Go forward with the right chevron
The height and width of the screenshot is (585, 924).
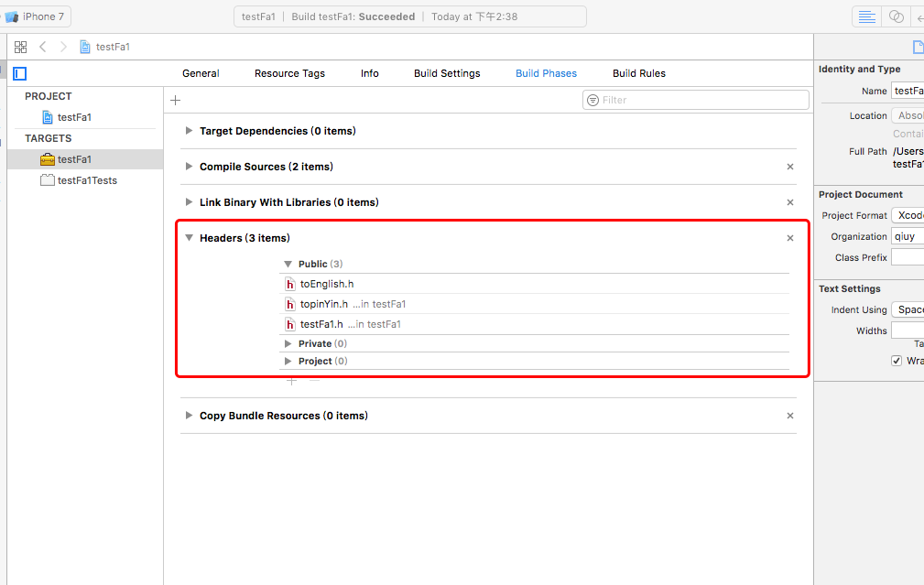point(63,47)
